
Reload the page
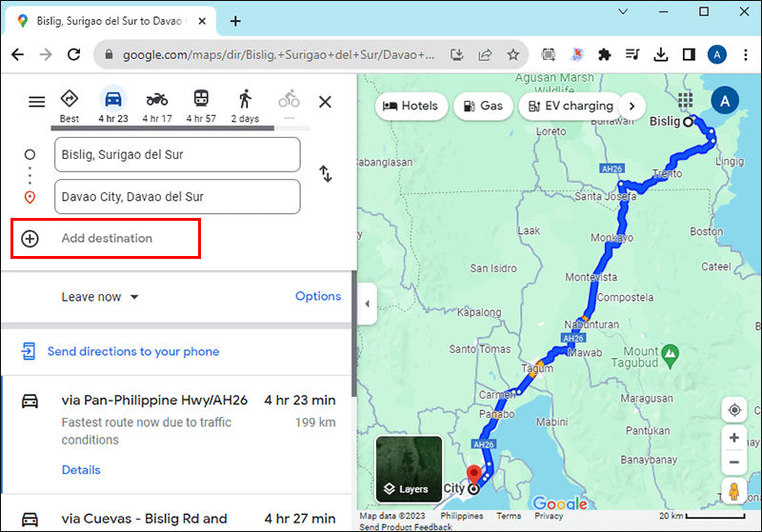point(74,54)
